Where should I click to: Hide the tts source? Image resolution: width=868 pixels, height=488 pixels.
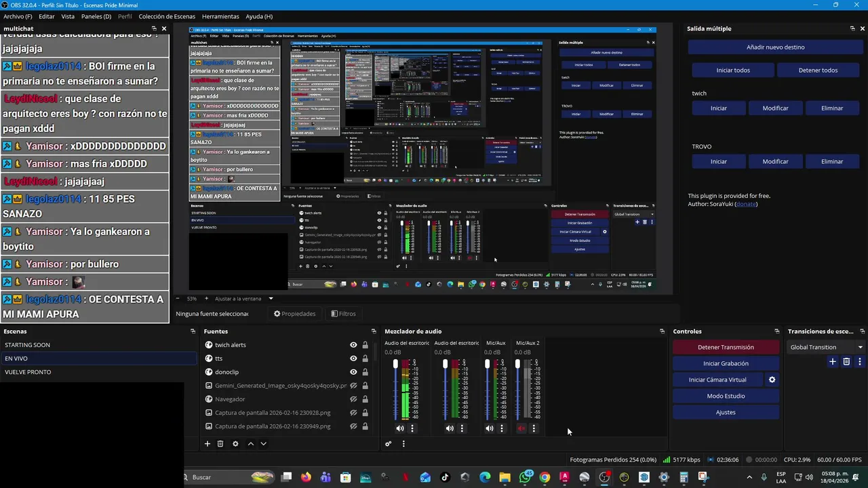[353, 359]
